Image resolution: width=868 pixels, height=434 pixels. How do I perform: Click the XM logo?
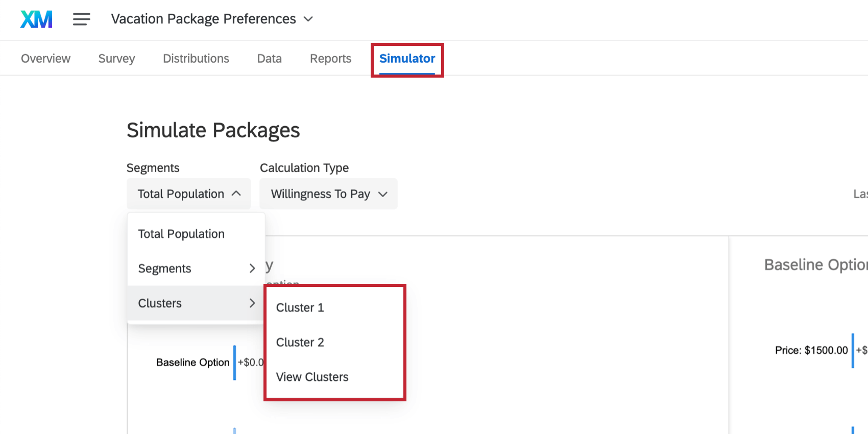tap(35, 18)
